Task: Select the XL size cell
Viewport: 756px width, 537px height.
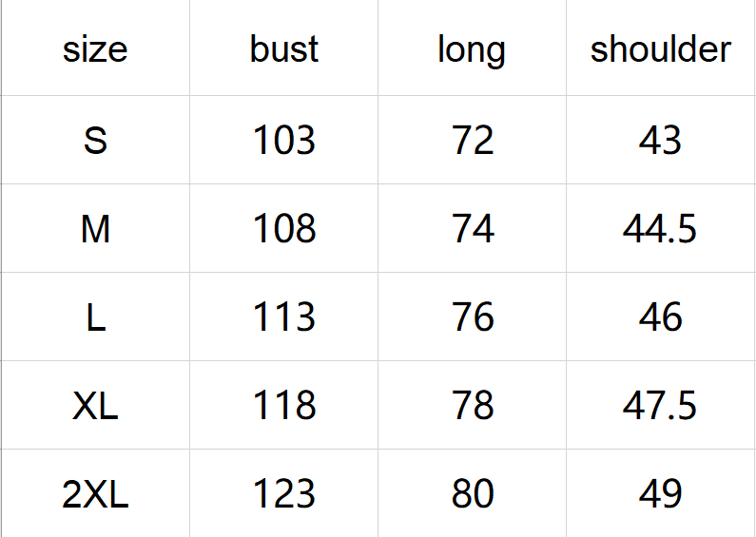Action: (x=95, y=406)
